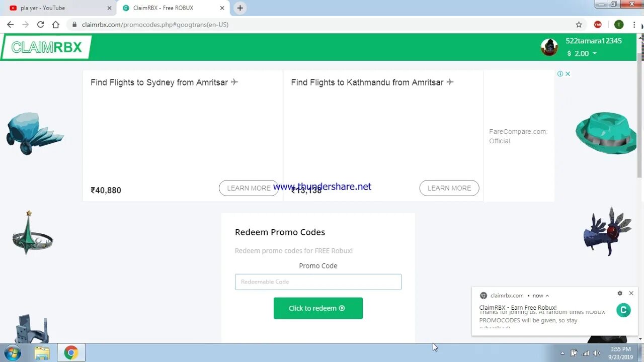
Task: Open the red extension icon in toolbar
Action: [598, 24]
